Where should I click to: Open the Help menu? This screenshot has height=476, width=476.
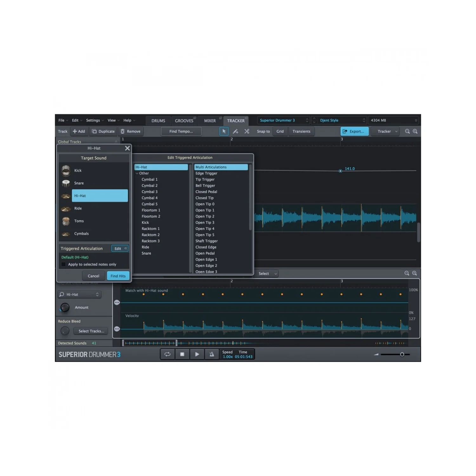point(129,120)
